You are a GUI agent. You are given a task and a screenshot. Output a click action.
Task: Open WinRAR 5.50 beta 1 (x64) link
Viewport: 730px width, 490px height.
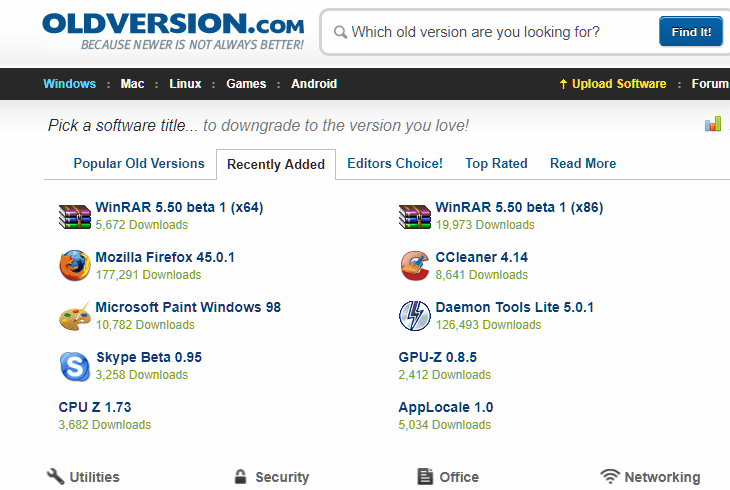tap(179, 207)
